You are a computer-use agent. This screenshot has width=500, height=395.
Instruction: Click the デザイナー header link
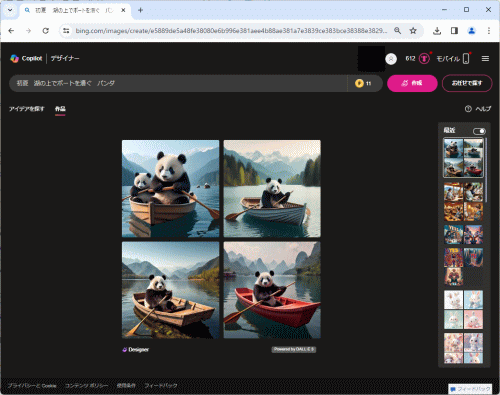click(x=65, y=58)
